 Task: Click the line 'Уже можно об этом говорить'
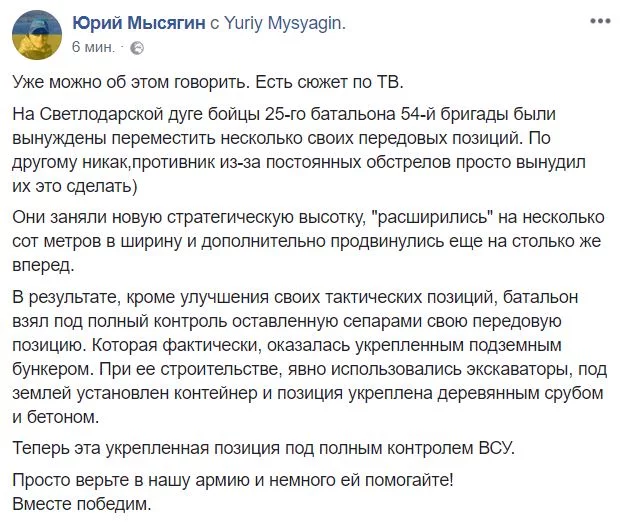(x=131, y=82)
